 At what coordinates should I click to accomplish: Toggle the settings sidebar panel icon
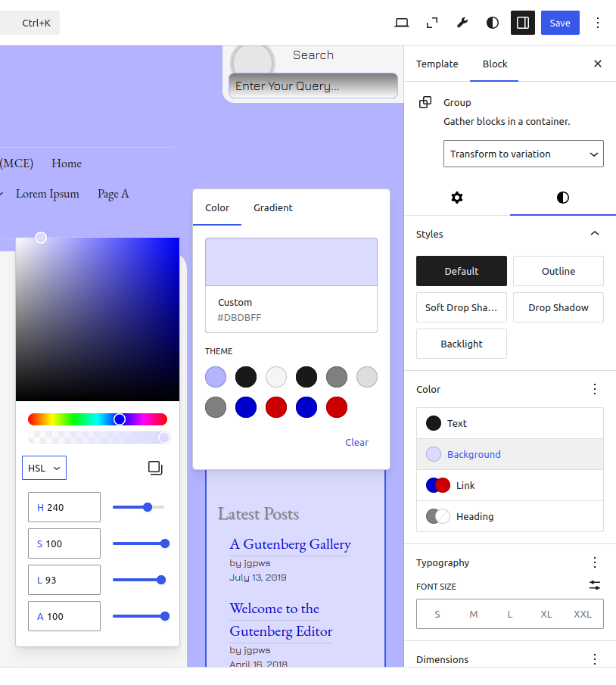coord(523,23)
